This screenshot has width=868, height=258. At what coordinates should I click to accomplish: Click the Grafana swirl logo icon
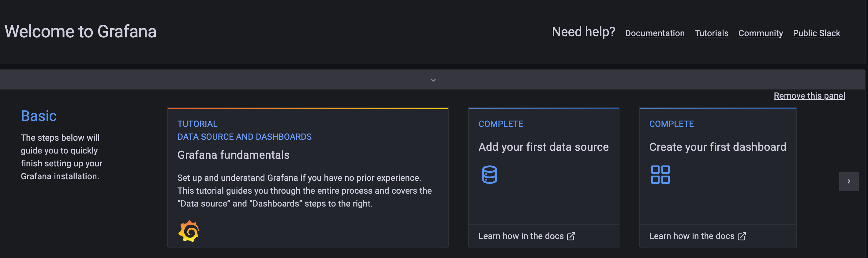(x=188, y=231)
